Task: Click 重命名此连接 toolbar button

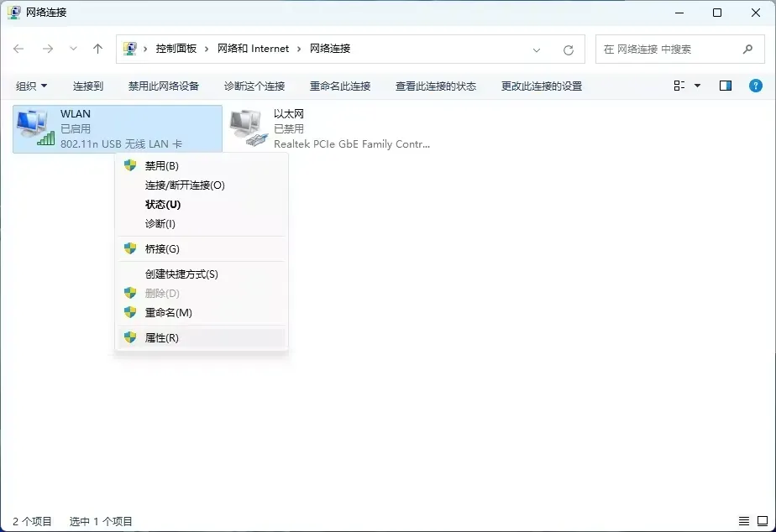Action: point(340,86)
